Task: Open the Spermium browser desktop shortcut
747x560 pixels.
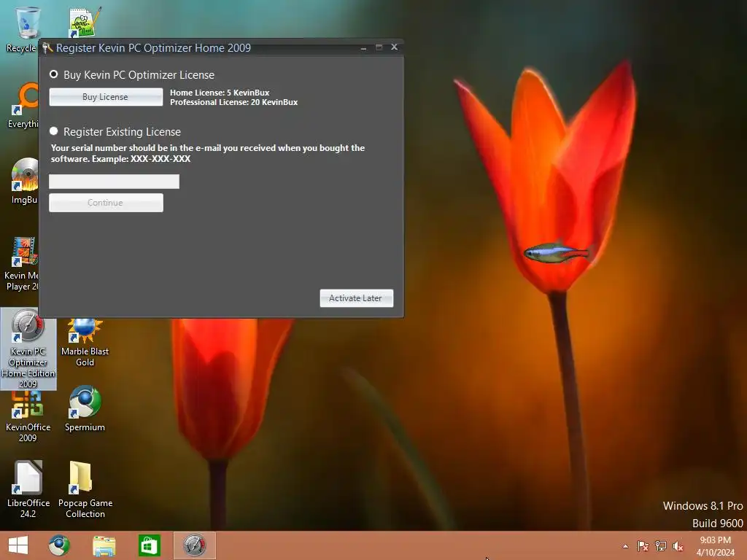Action: pos(85,408)
